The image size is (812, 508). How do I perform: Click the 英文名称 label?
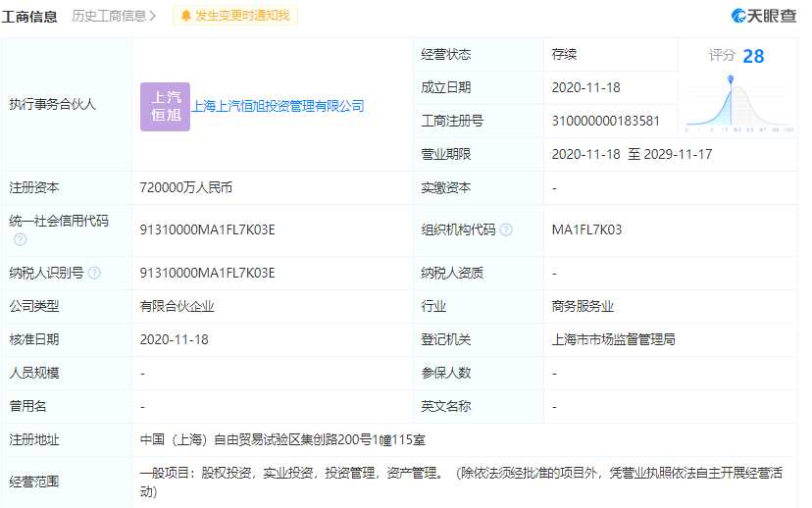pyautogui.click(x=446, y=406)
